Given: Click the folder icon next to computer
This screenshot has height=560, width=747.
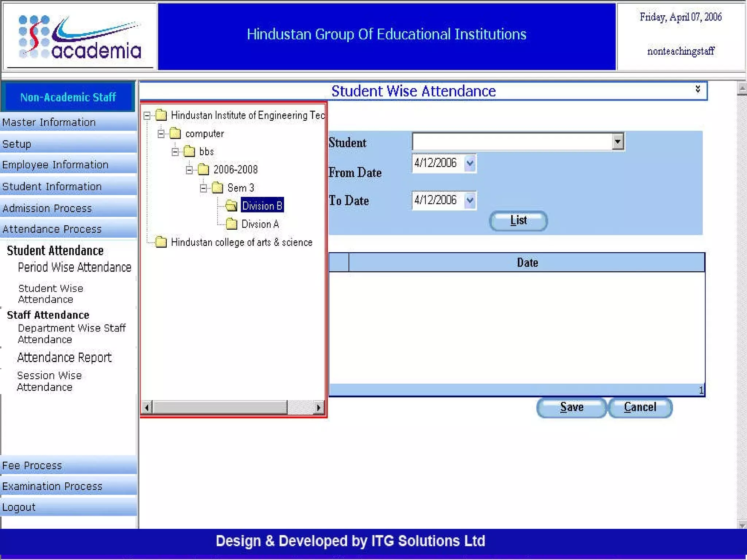Looking at the screenshot, I should click(175, 133).
